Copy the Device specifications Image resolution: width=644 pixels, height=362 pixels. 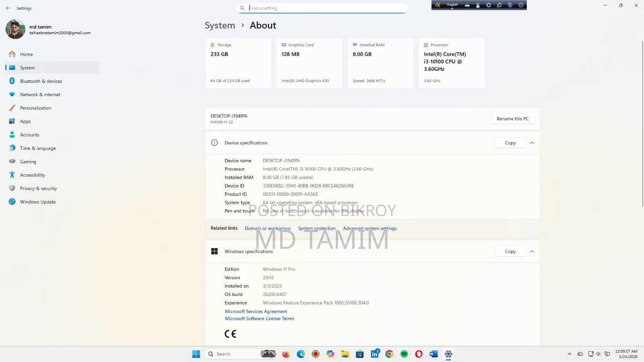pyautogui.click(x=510, y=143)
